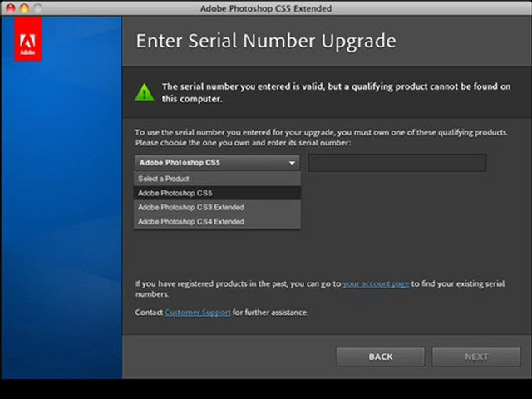
Task: Select Adobe Photoshop CS4 Extended option
Action: click(x=217, y=222)
